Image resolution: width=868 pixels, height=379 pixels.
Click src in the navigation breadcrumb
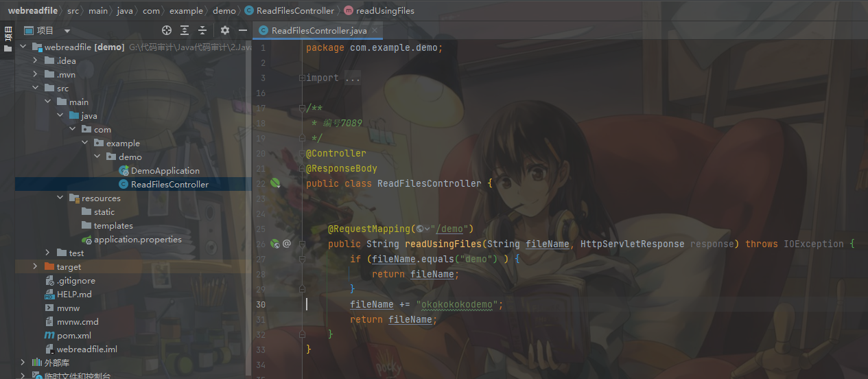73,10
